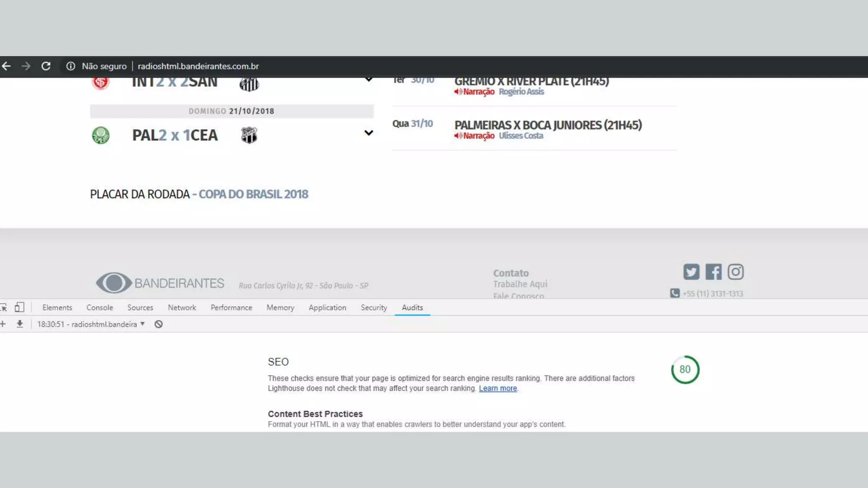This screenshot has height=488, width=868.
Task: Click the Palmeiras team crest
Action: [101, 135]
